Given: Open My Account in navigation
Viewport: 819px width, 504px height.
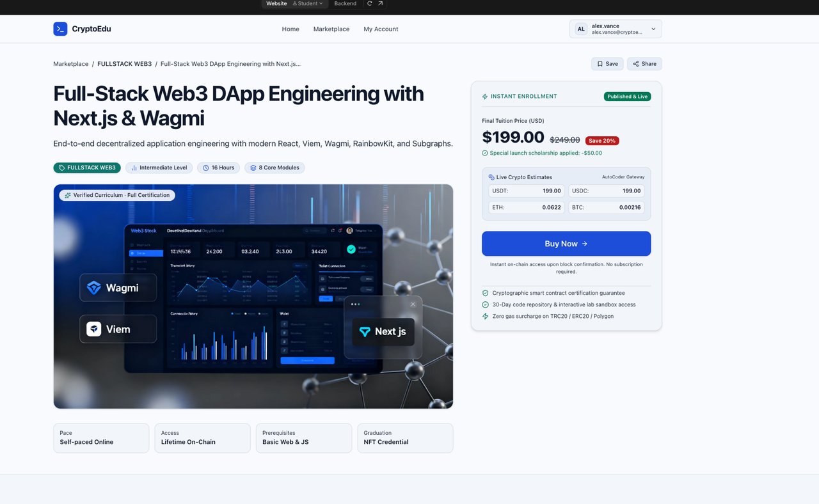Looking at the screenshot, I should [381, 29].
